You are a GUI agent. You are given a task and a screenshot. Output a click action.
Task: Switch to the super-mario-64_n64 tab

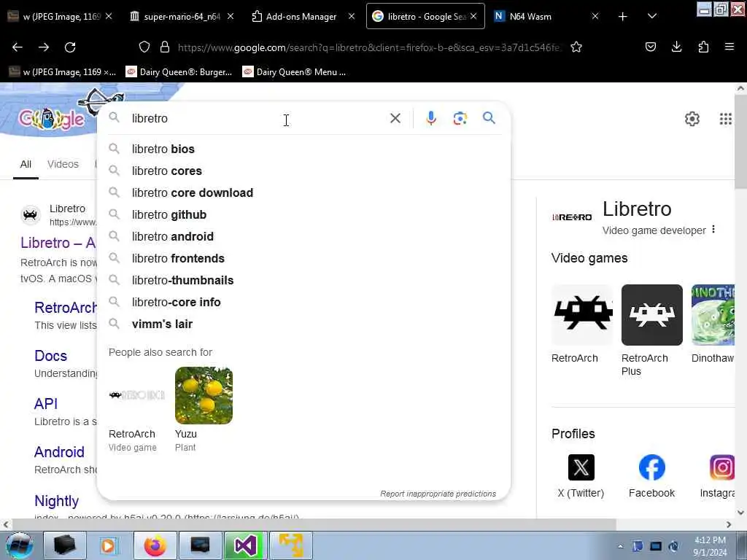coord(182,16)
